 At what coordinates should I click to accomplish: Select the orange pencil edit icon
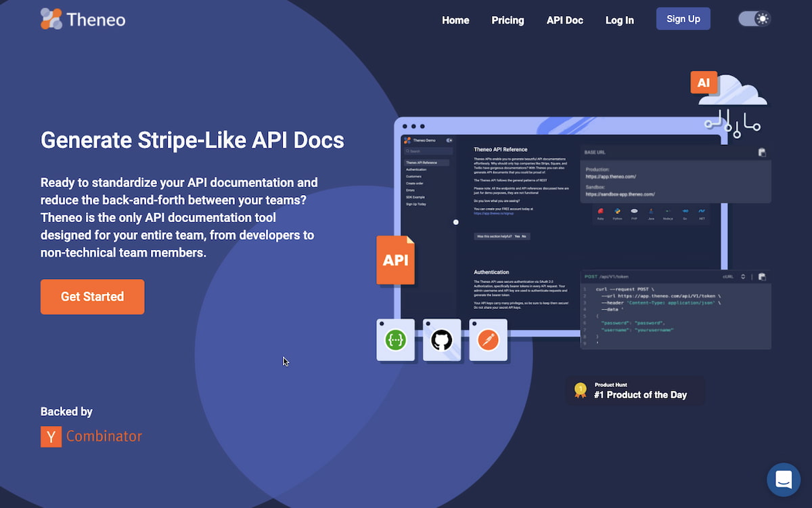pyautogui.click(x=489, y=339)
